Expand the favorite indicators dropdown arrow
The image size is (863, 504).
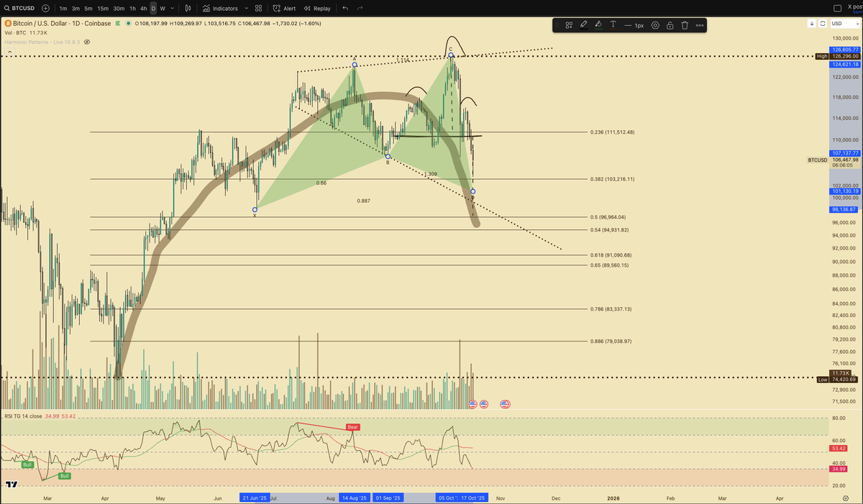tap(247, 9)
